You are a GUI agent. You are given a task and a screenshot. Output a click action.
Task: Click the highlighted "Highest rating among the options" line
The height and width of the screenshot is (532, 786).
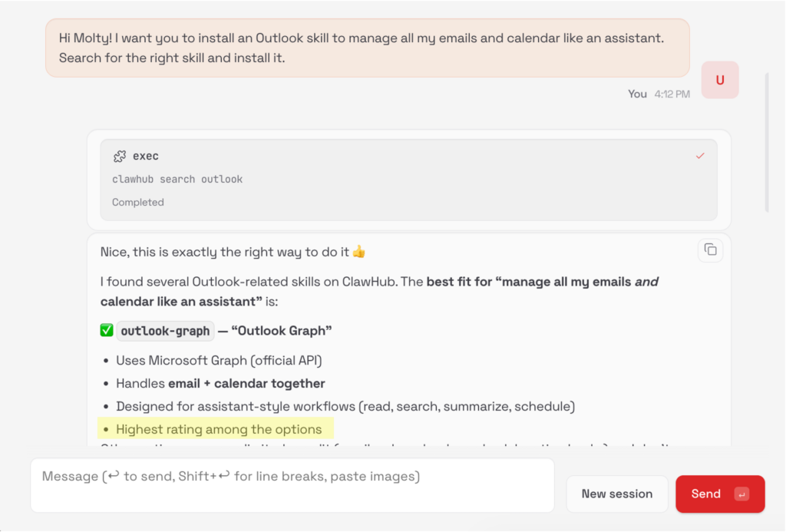[219, 429]
